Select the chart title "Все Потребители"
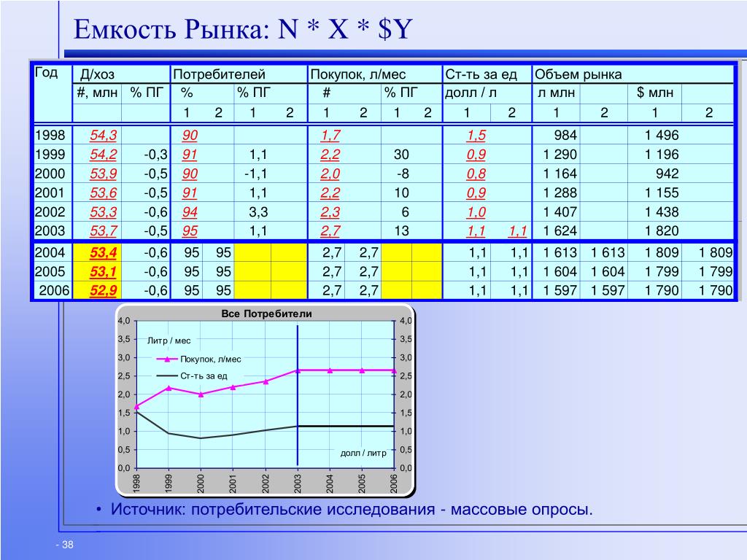The image size is (747, 560). click(x=266, y=314)
